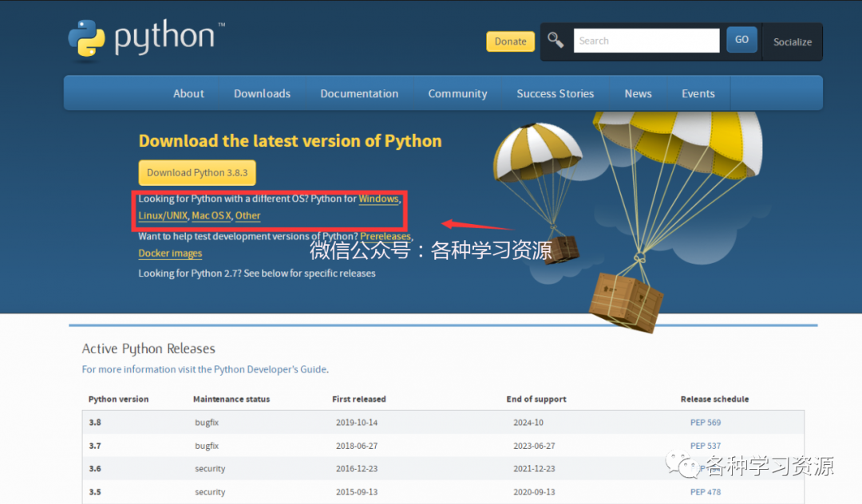
Task: Click the First released column header
Action: [359, 400]
